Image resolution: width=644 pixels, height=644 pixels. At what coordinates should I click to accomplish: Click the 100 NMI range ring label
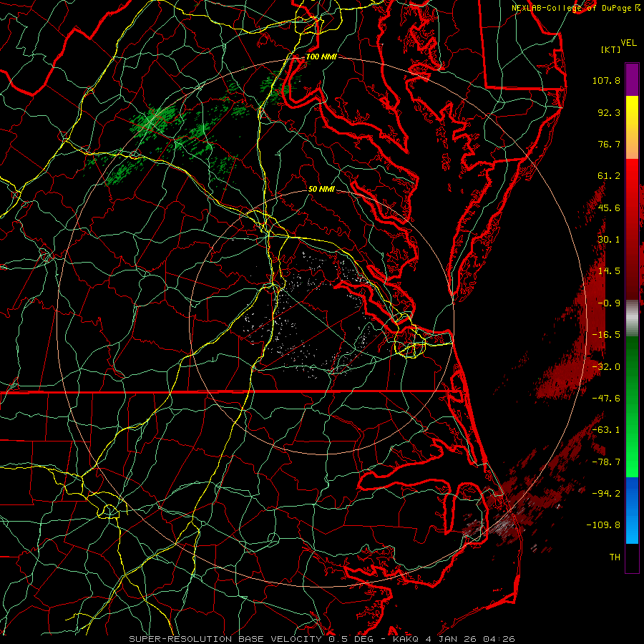(x=321, y=57)
